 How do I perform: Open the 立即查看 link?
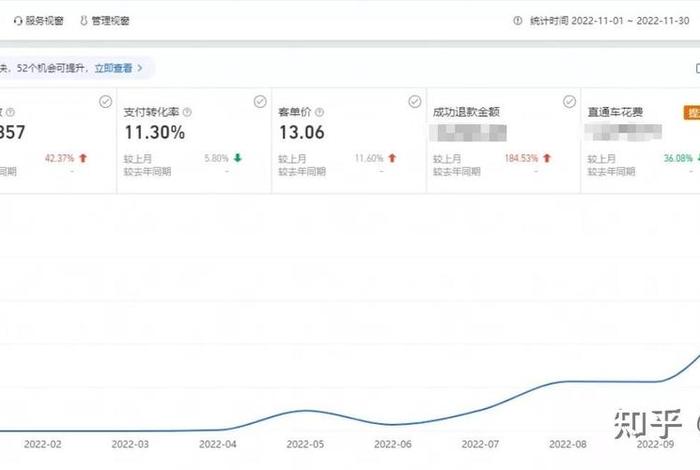click(113, 68)
